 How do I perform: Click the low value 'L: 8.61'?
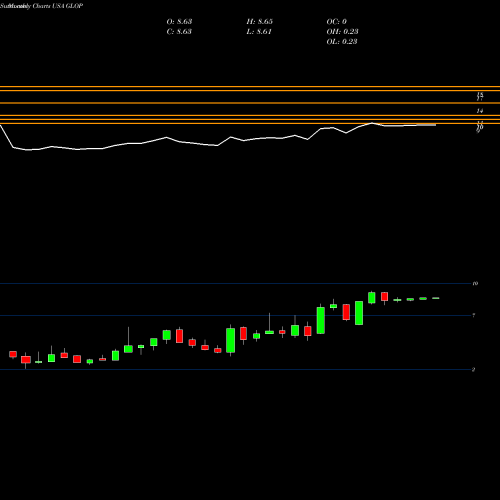tap(259, 31)
